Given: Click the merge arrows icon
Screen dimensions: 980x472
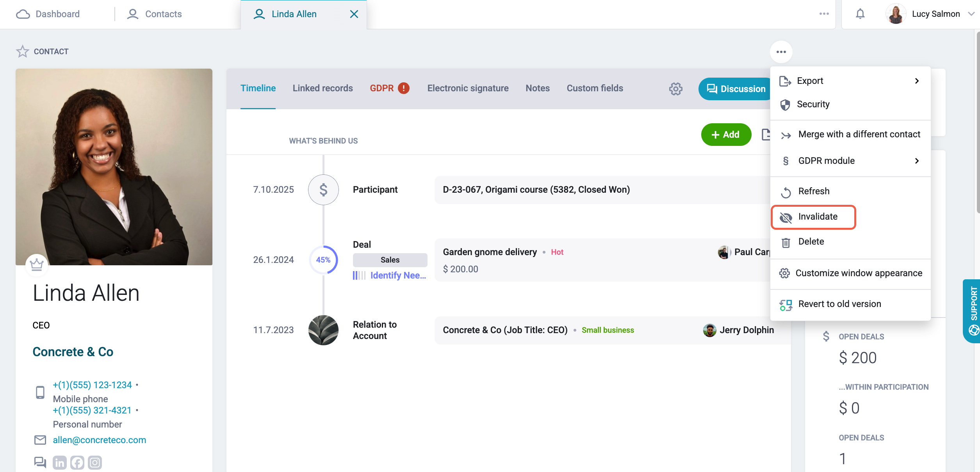Looking at the screenshot, I should click(x=786, y=135).
